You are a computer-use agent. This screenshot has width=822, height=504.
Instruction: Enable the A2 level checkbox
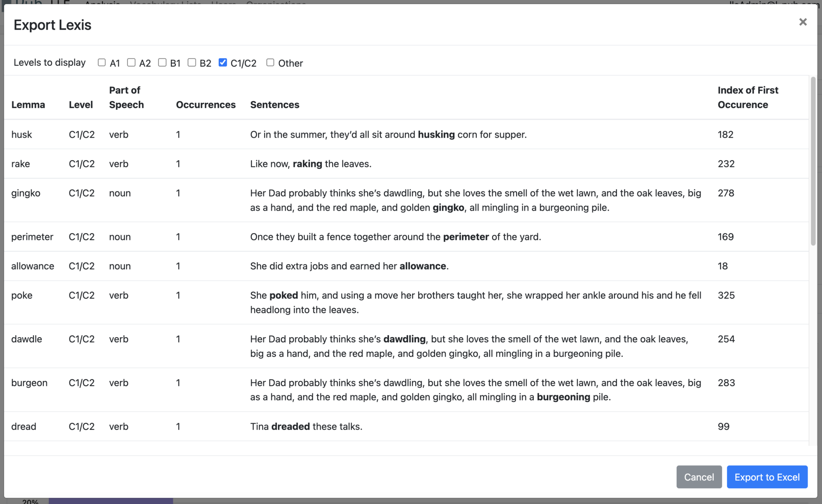pyautogui.click(x=131, y=63)
